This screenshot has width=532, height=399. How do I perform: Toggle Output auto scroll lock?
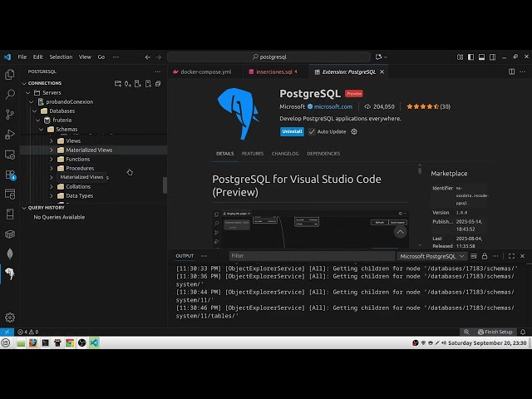(x=485, y=256)
